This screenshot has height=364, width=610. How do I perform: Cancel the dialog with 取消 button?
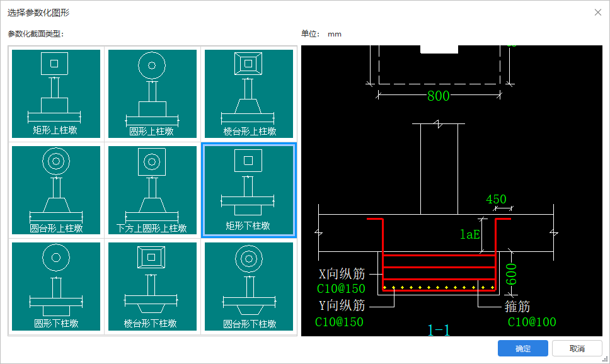(577, 348)
